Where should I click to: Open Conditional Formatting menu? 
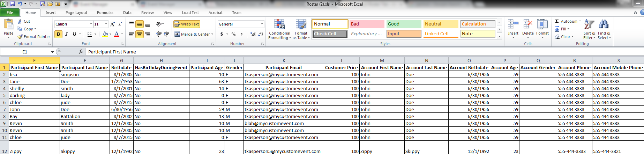pos(279,29)
